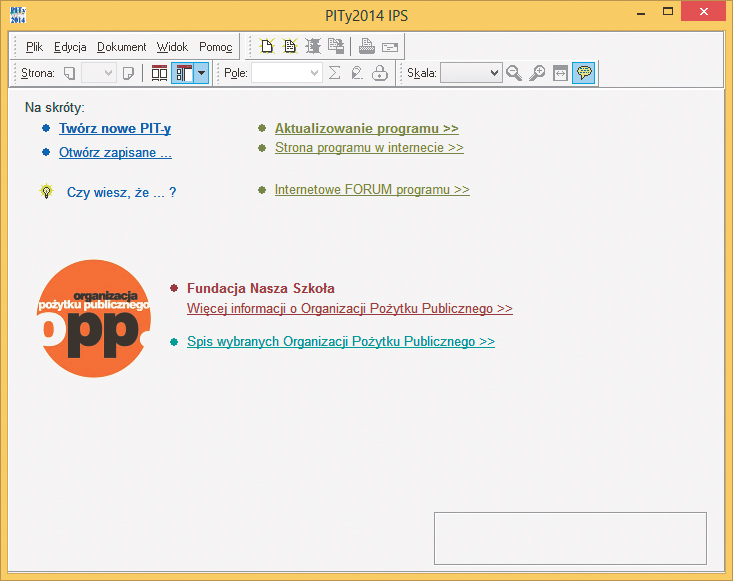
Task: Click the zoom out magnifier icon
Action: (x=514, y=73)
